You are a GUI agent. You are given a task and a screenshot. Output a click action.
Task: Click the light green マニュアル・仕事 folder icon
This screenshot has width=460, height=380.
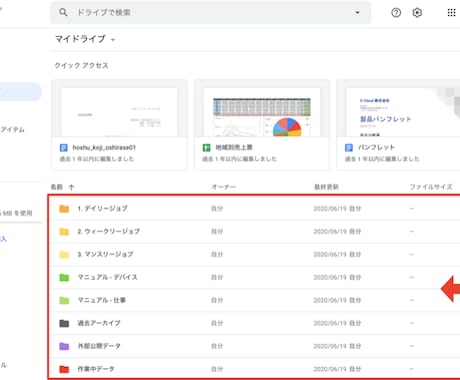coord(64,300)
